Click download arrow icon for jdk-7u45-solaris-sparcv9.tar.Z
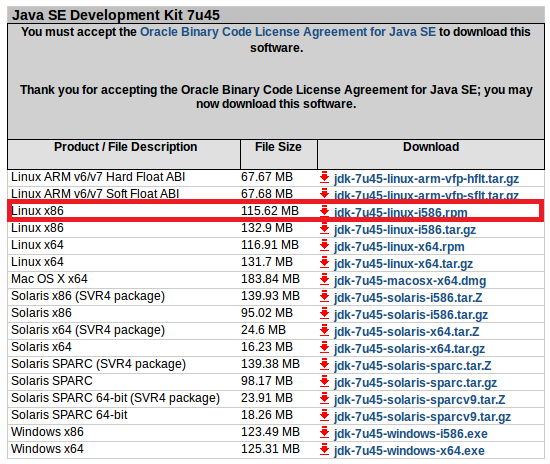The height and width of the screenshot is (464, 550). click(324, 398)
